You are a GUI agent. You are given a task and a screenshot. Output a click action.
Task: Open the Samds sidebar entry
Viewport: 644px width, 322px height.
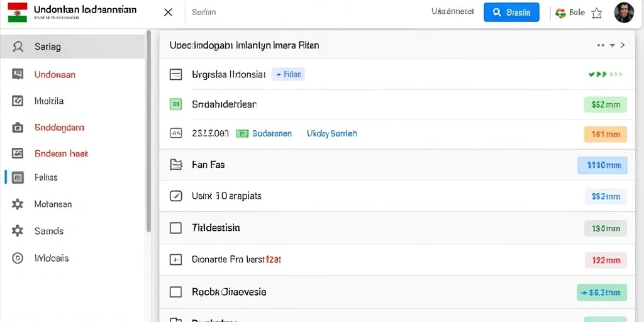tap(49, 231)
